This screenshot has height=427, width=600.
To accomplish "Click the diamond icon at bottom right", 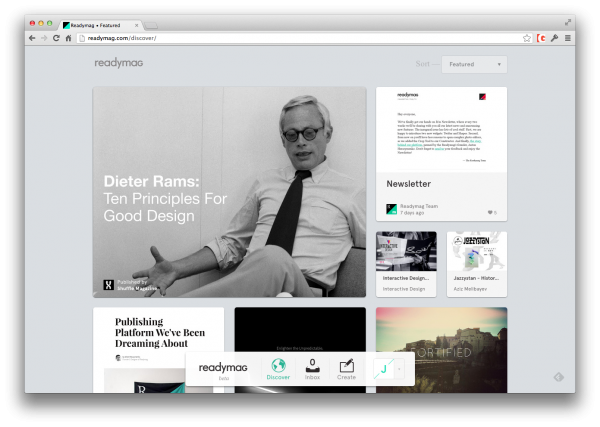I will pos(559,377).
